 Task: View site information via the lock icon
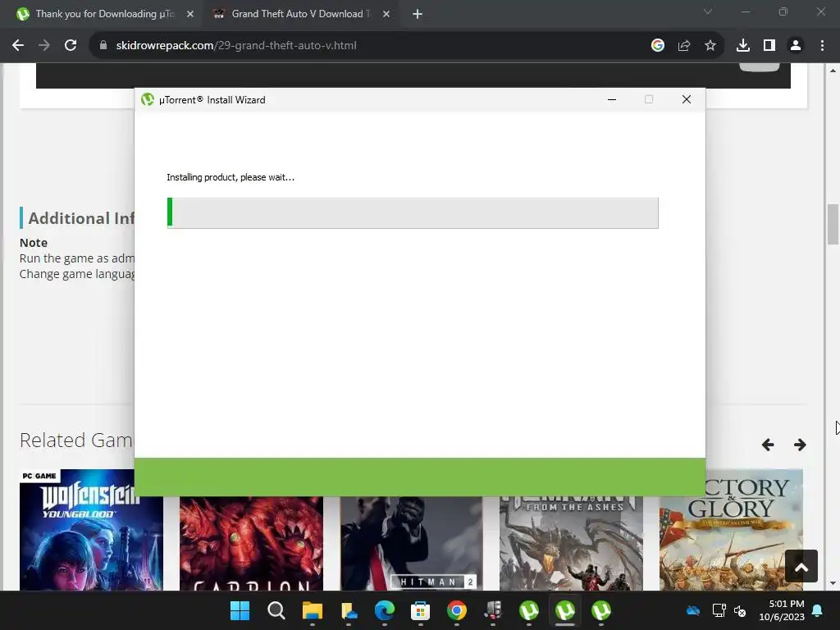[x=103, y=46]
